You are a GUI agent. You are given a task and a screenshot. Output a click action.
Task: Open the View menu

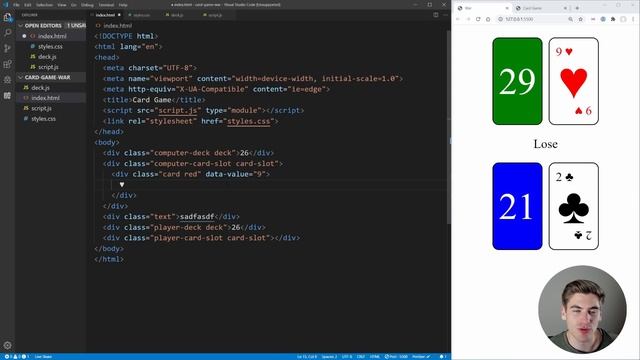tap(62, 5)
